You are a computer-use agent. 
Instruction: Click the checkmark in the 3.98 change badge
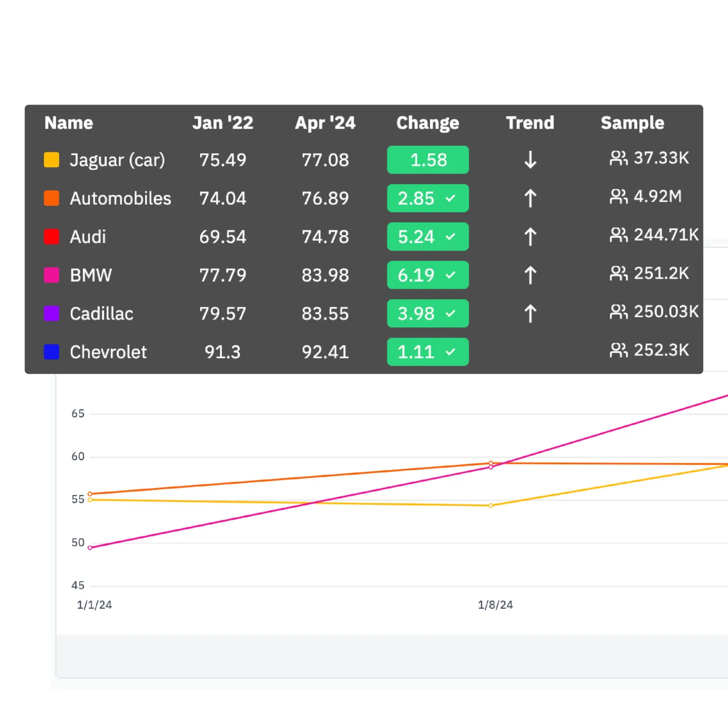click(450, 313)
